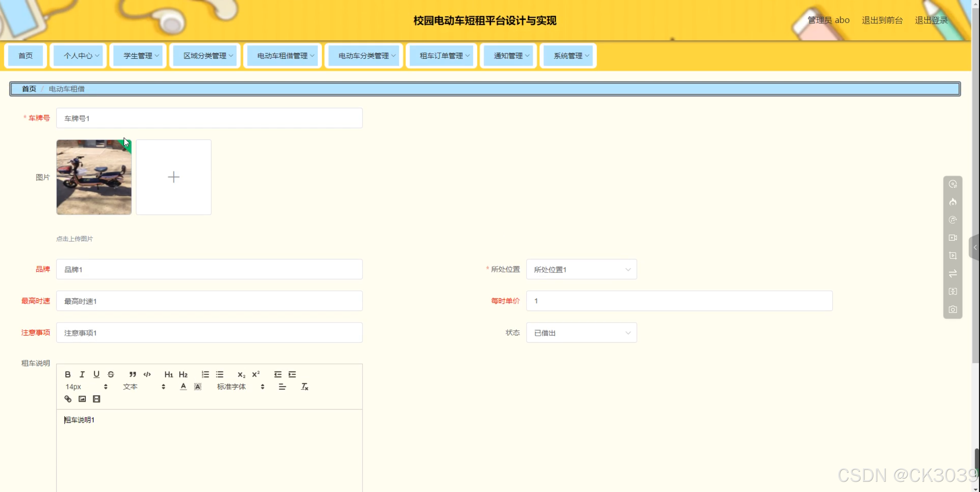Insert a hyperlink with the link icon
This screenshot has width=980, height=492.
(x=68, y=399)
